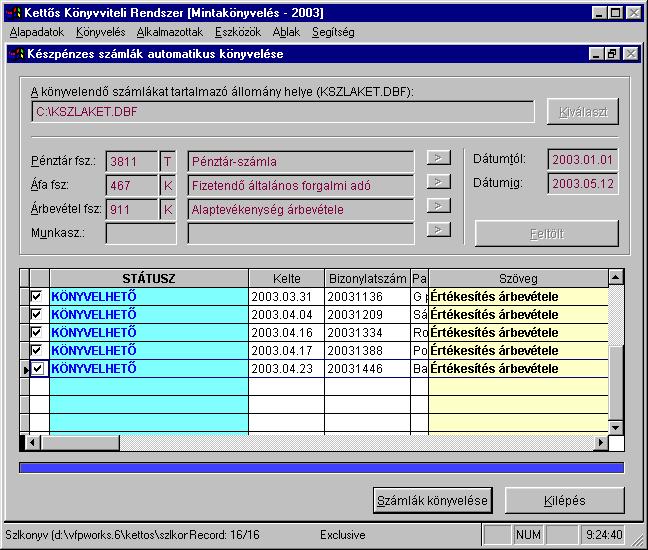The height and width of the screenshot is (550, 648).
Task: Click the Kilépés button
Action: (565, 500)
